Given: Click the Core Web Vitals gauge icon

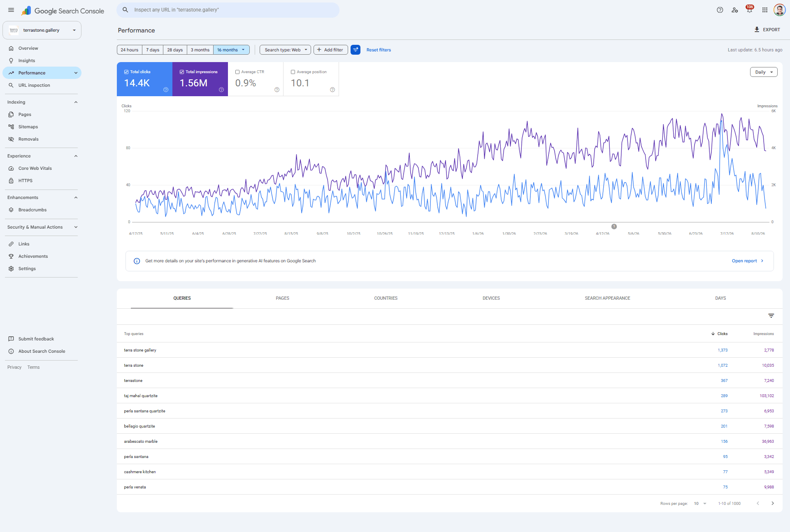Looking at the screenshot, I should coord(11,169).
